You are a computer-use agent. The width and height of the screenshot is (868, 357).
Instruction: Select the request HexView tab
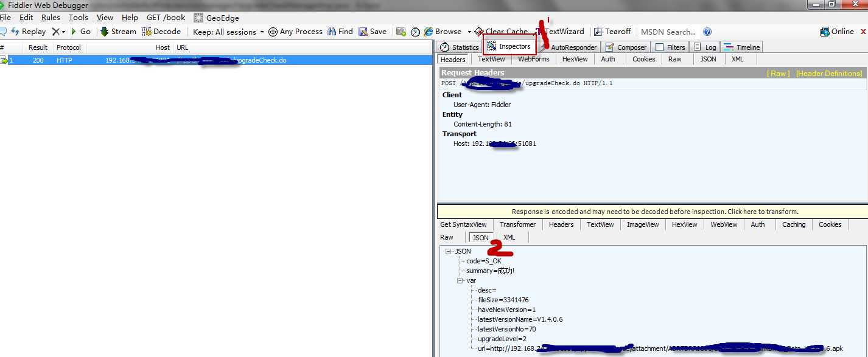click(x=575, y=59)
